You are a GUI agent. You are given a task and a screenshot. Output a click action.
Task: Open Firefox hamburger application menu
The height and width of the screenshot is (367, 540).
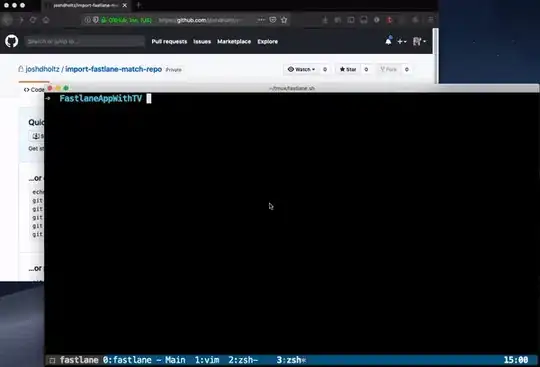point(430,20)
